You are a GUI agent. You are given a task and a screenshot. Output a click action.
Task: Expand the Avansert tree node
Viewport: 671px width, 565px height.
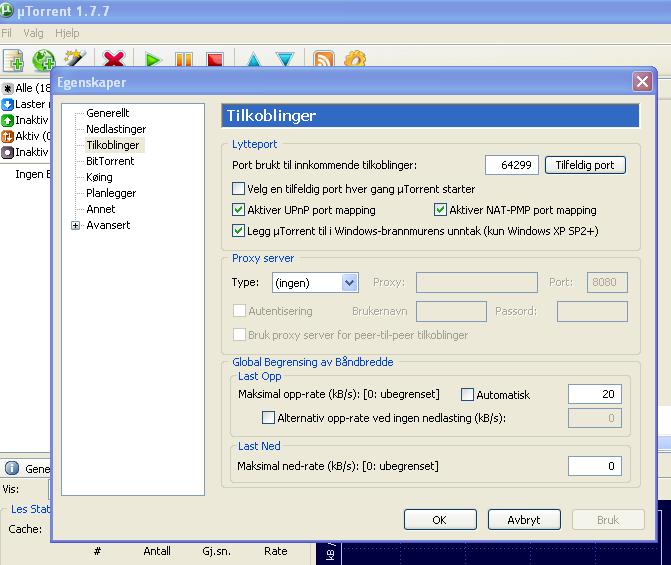[x=75, y=226]
